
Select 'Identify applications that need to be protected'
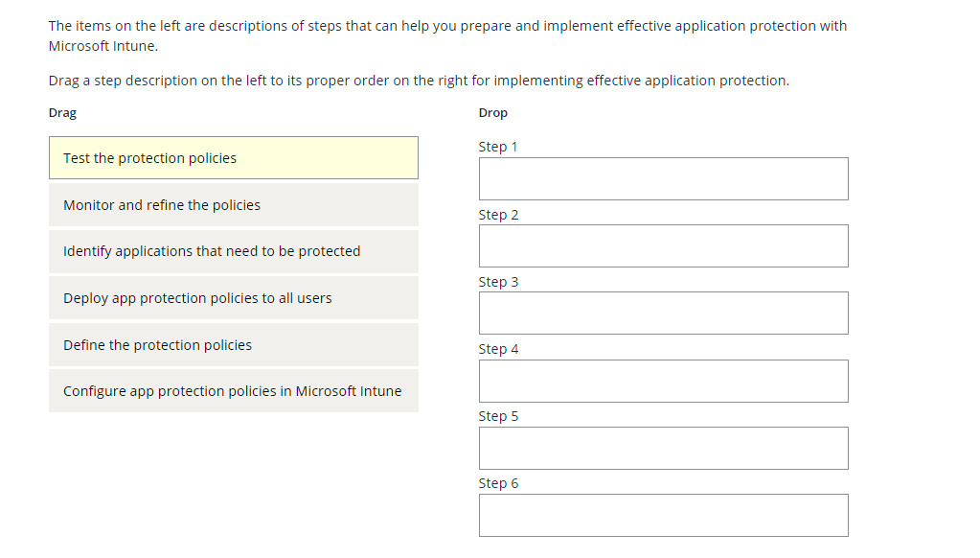coord(233,251)
